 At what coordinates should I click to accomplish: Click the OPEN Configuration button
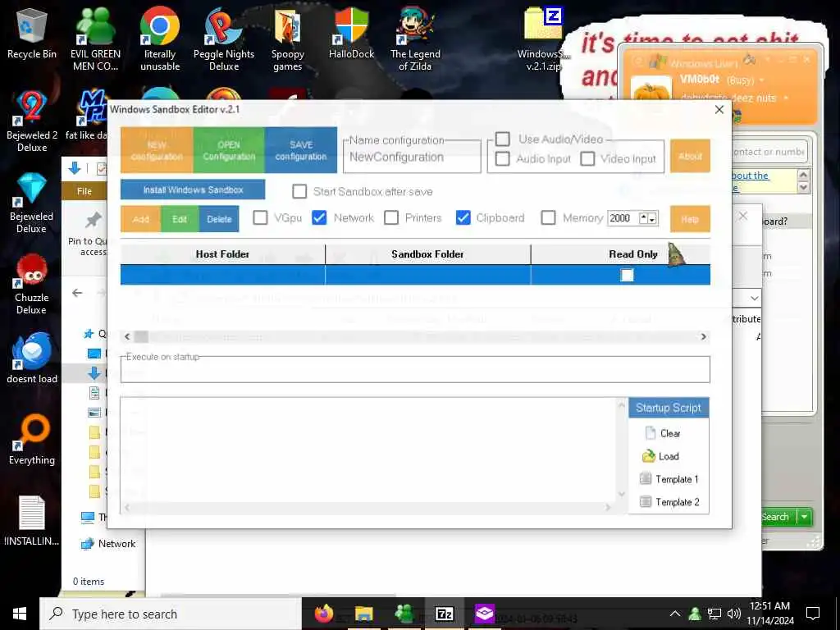tap(229, 150)
